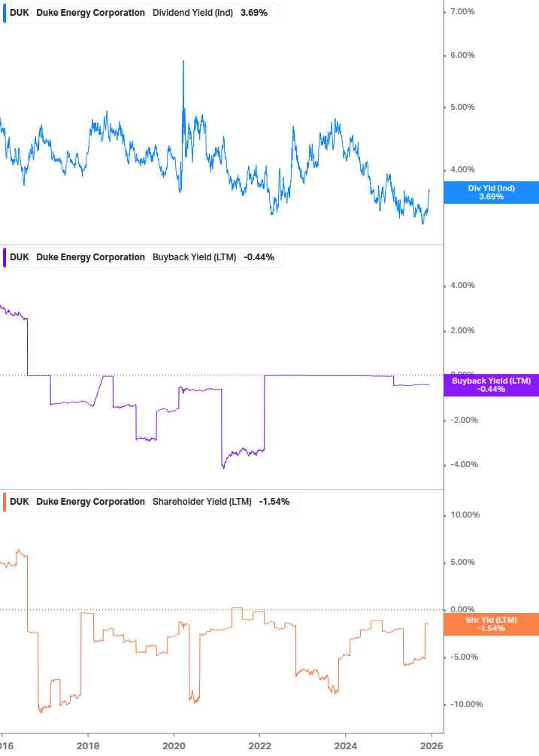The height and width of the screenshot is (756, 539).
Task: Click the blue Div Yld (Ind) 3.69% tag
Action: 492,193
